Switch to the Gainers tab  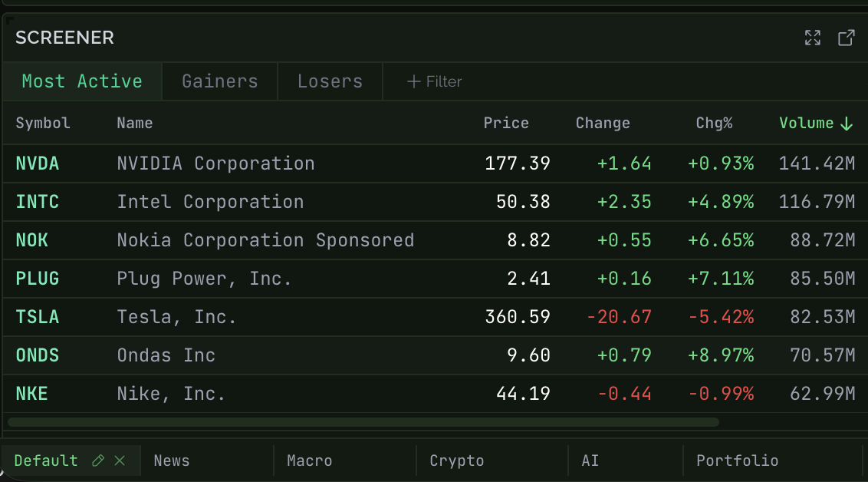click(x=219, y=81)
